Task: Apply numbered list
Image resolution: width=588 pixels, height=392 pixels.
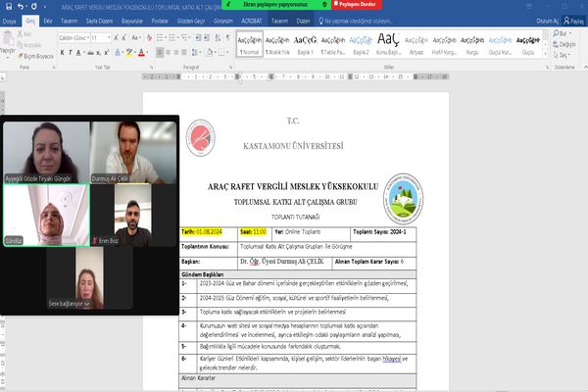Action: pos(172,38)
